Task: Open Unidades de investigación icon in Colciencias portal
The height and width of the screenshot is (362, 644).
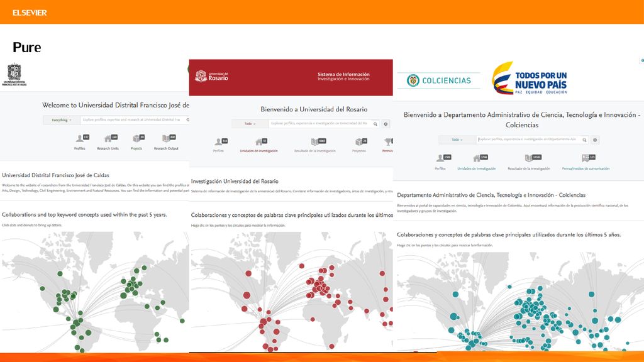Action: (x=480, y=158)
